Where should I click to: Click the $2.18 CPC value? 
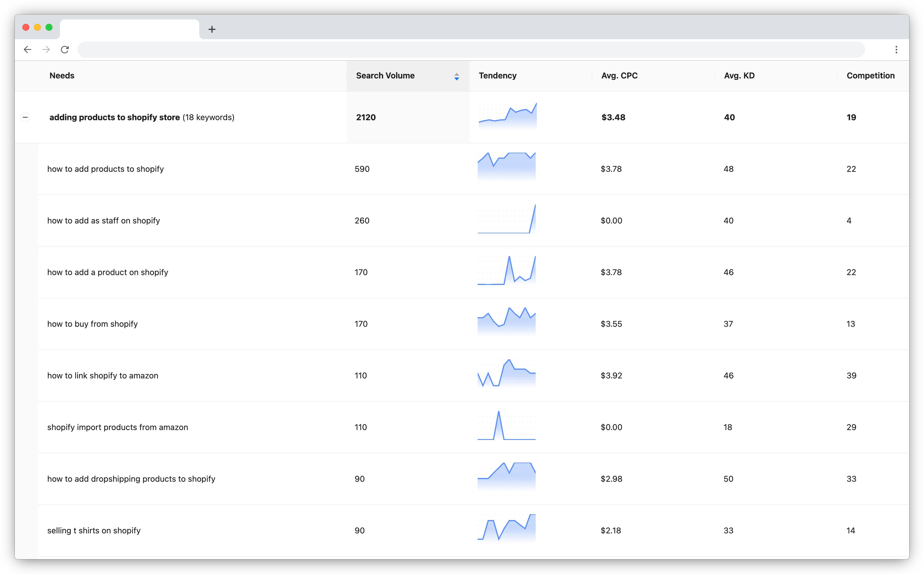(x=611, y=530)
